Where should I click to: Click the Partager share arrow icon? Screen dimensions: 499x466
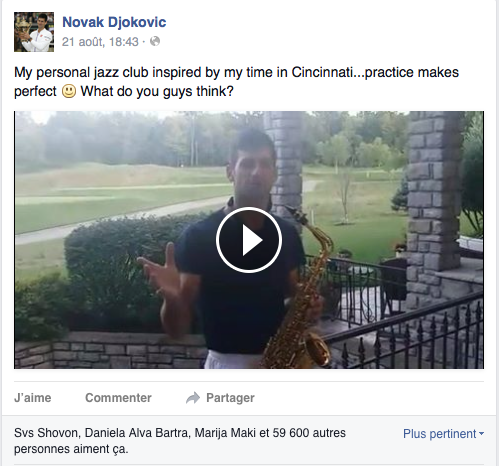(x=193, y=398)
